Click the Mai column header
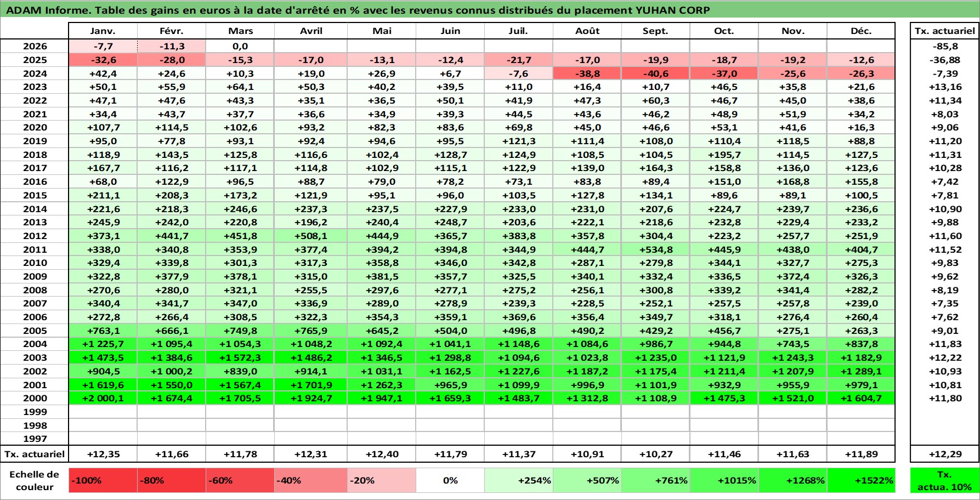980x500 pixels. click(382, 31)
